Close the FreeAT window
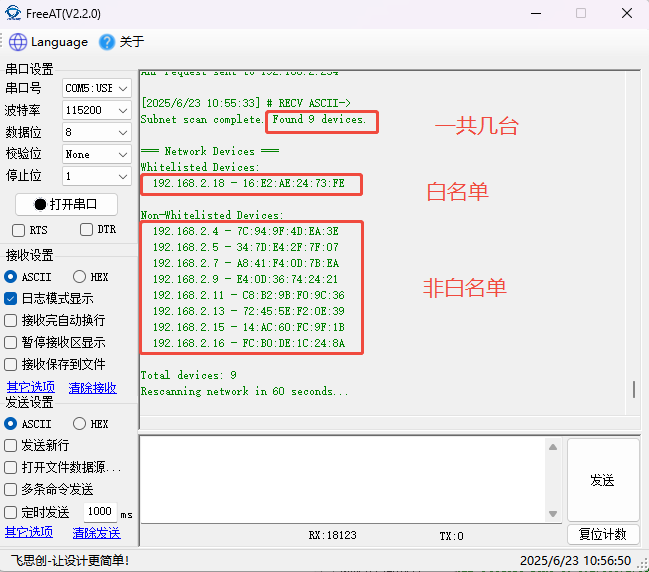The height and width of the screenshot is (572, 649). [x=627, y=14]
